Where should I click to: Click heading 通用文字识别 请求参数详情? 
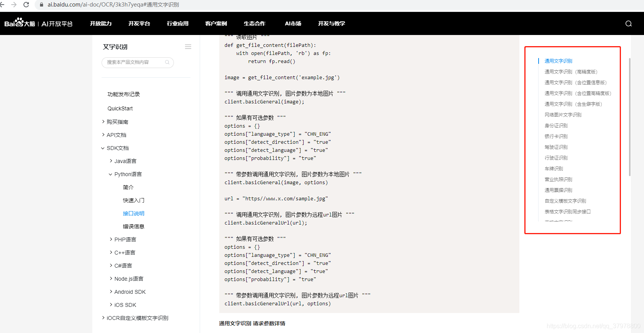click(252, 323)
